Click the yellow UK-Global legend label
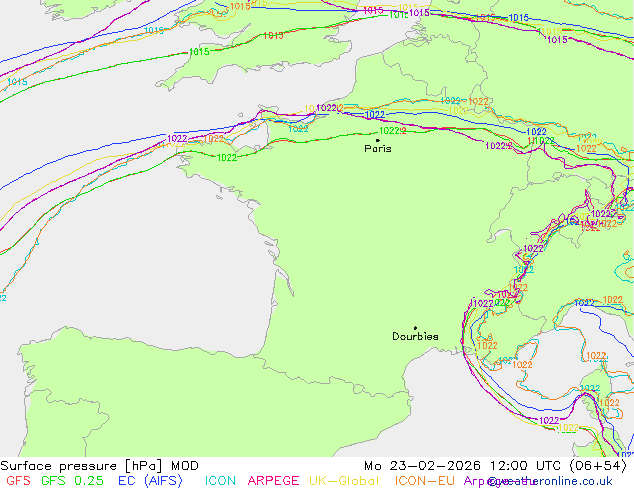This screenshot has width=634, height=490. [344, 481]
